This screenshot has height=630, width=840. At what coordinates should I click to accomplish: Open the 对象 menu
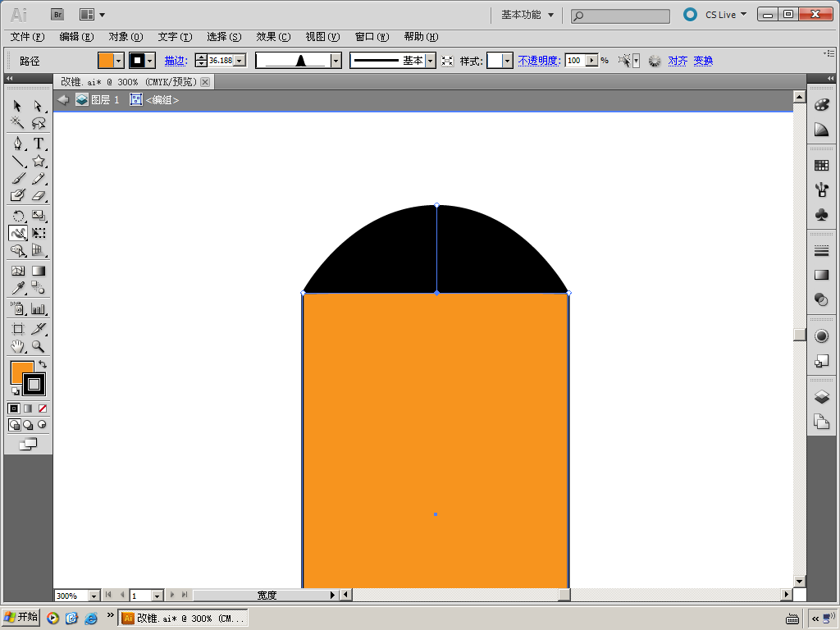point(125,37)
